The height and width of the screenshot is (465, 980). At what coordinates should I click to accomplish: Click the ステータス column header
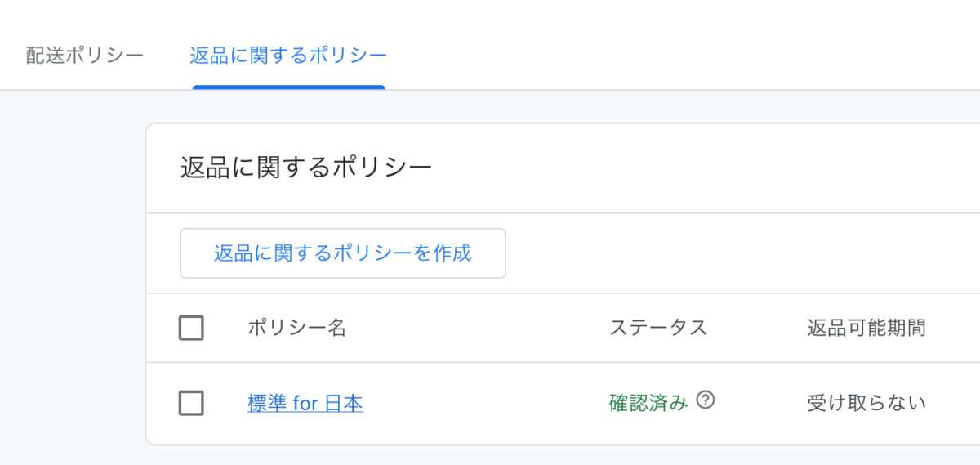pos(658,328)
